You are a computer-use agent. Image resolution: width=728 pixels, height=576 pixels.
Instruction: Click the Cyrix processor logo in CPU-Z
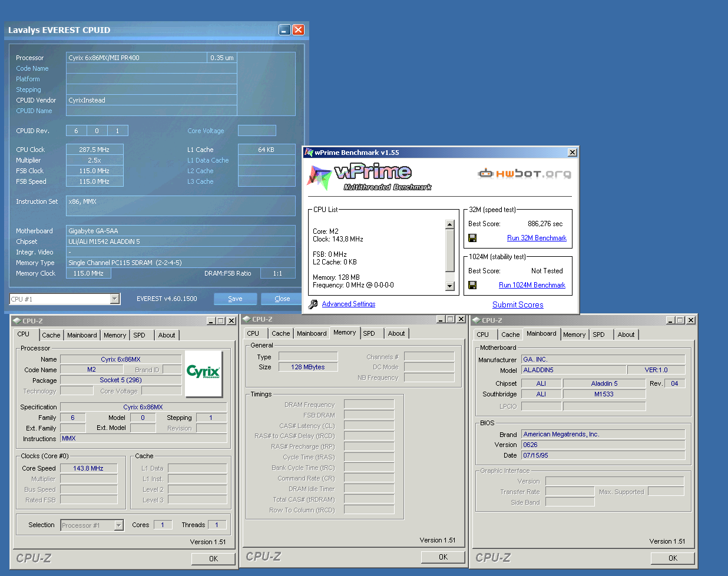click(x=203, y=373)
